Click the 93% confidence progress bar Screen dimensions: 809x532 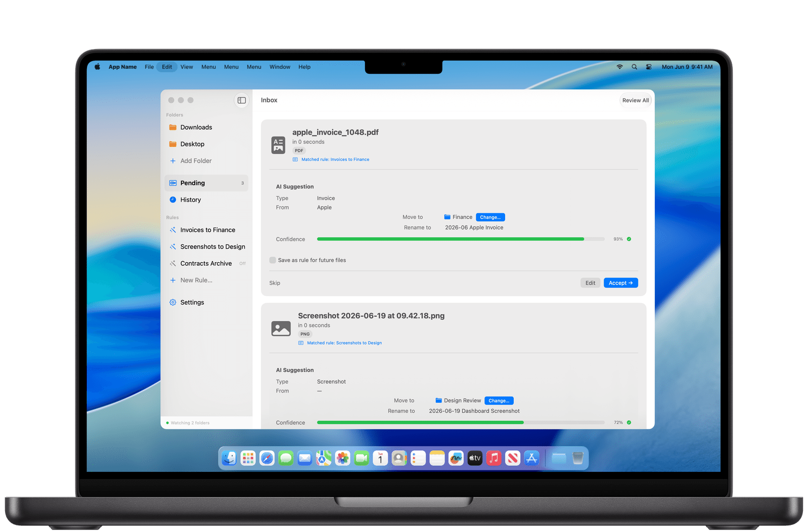click(x=461, y=239)
